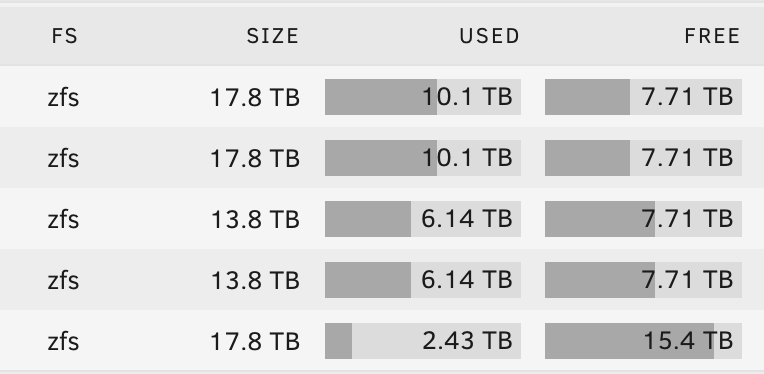Select the 10.1 TB used bar in first row
The height and width of the screenshot is (374, 764).
[423, 97]
